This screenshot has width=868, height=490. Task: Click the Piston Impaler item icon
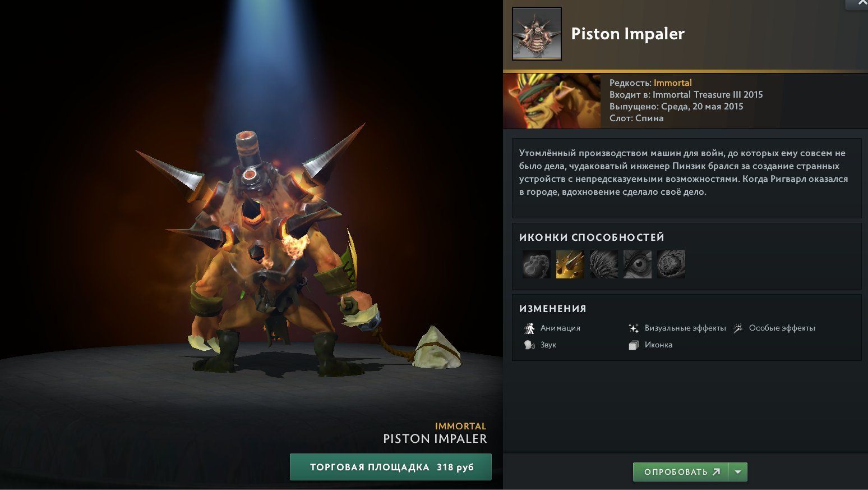(x=537, y=34)
